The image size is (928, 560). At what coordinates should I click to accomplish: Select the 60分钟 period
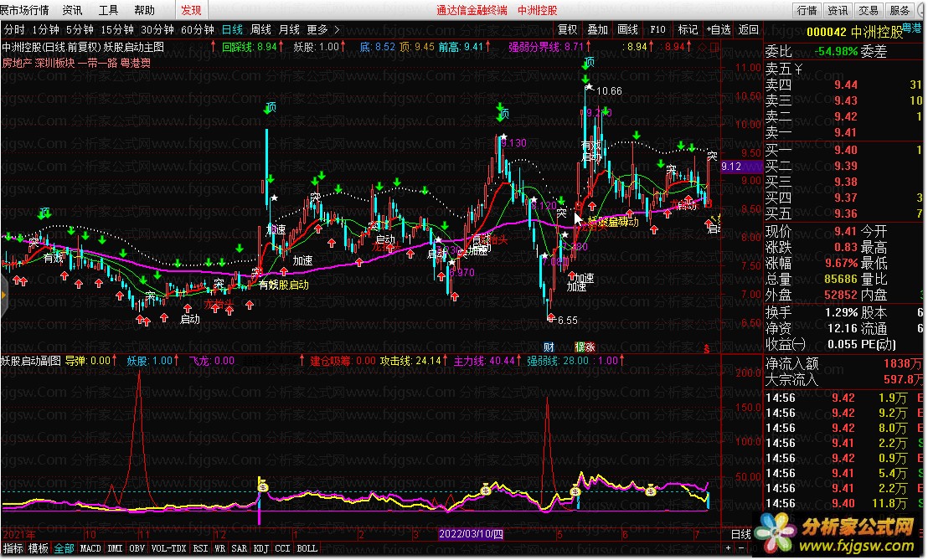click(197, 29)
